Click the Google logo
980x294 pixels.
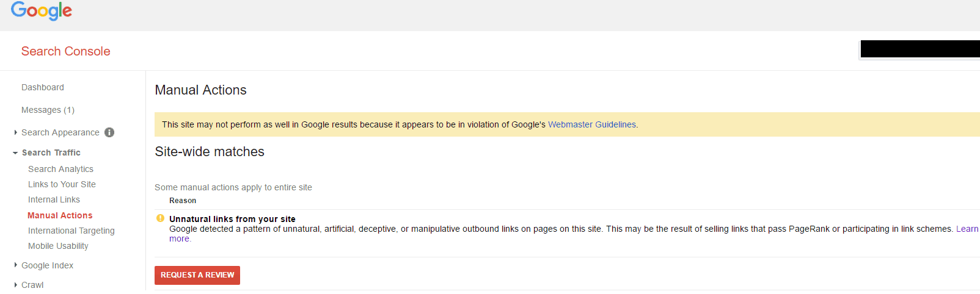pyautogui.click(x=42, y=11)
